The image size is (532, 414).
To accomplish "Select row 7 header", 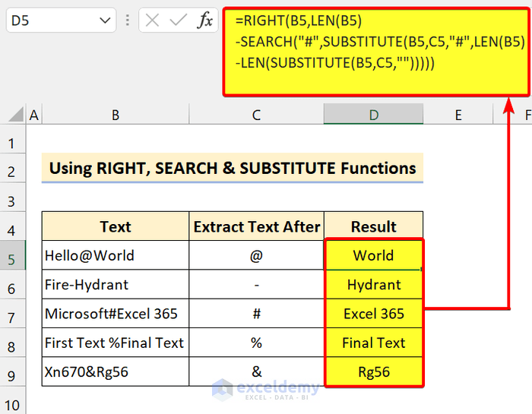I will coord(13,314).
